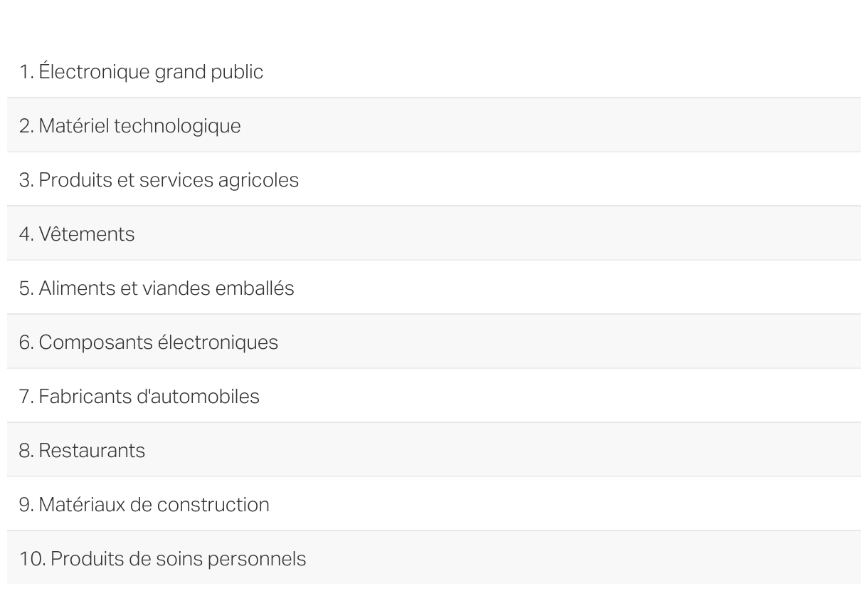This screenshot has width=868, height=591.
Task: Click the number 6 list marker
Action: coord(26,343)
